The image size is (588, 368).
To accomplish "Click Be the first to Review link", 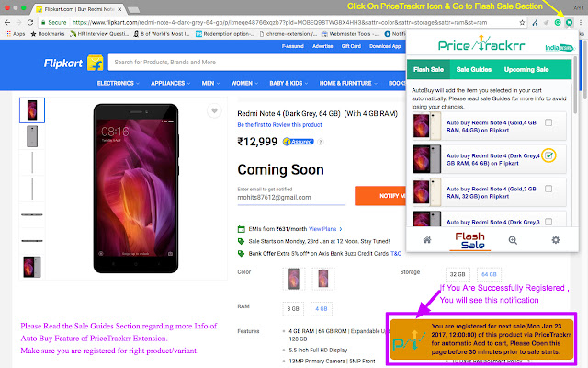I will [279, 125].
